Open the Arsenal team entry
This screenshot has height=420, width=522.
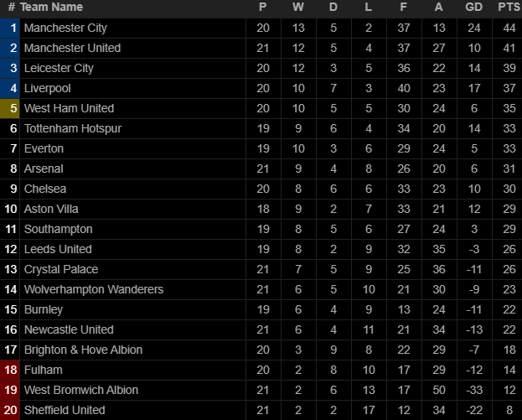coord(44,169)
